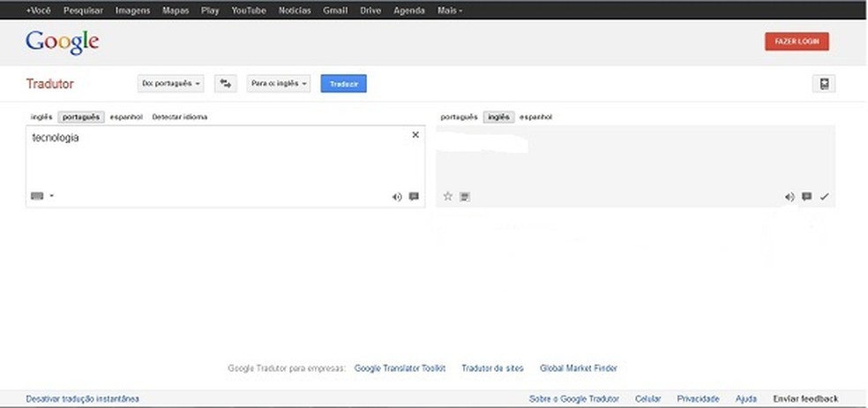
Task: Choose Detectar idioma for the source
Action: tap(180, 117)
